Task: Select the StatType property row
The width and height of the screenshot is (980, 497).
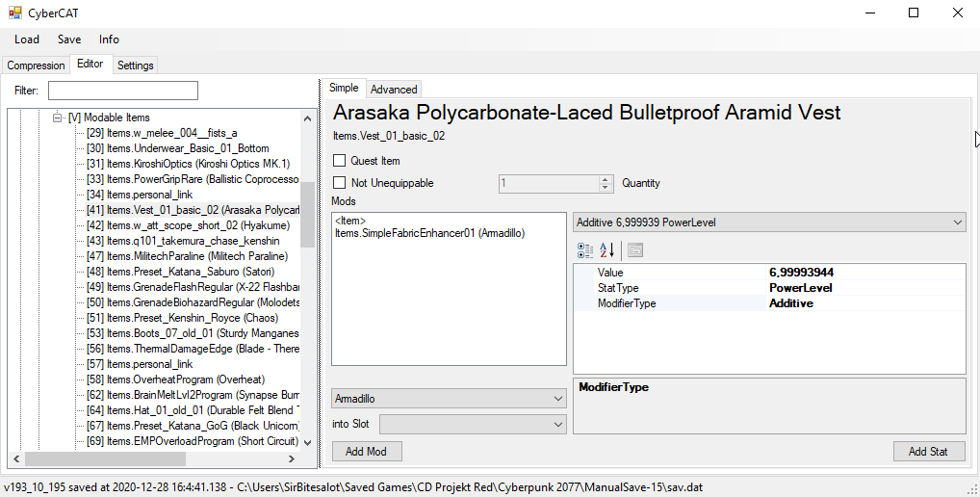Action: [769, 288]
